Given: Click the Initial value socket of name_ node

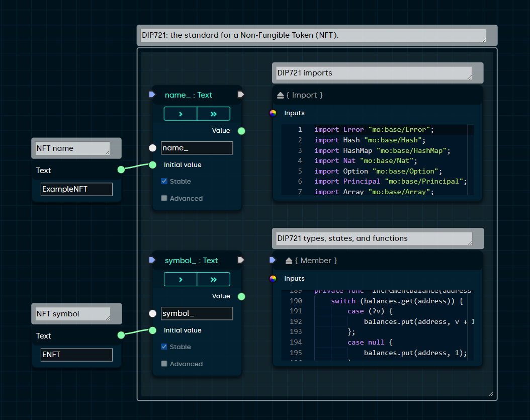Looking at the screenshot, I should pyautogui.click(x=152, y=164).
